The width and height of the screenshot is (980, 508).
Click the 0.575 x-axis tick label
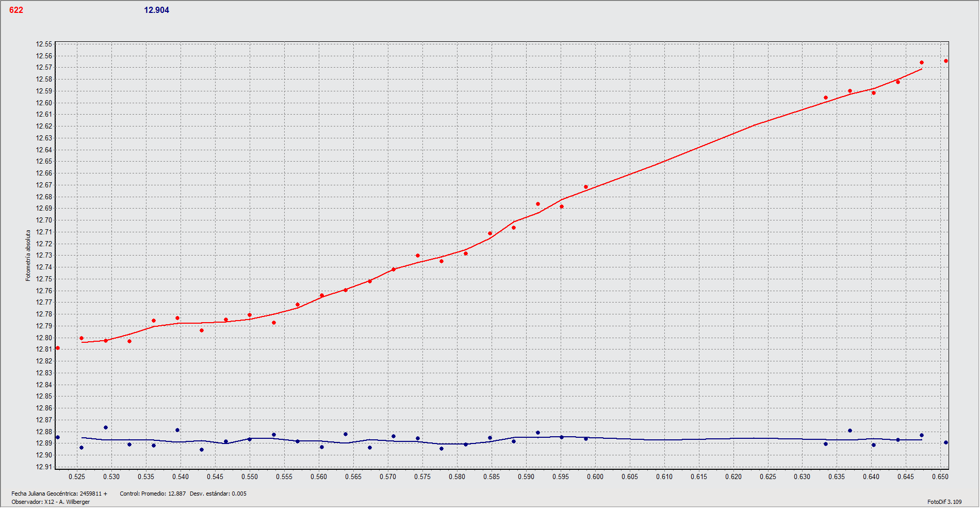pos(422,477)
